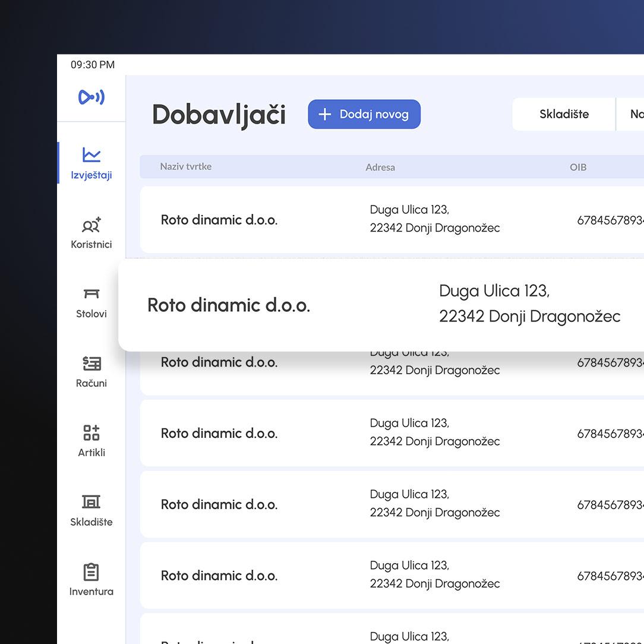Click the OIB column header
644x644 pixels.
pyautogui.click(x=578, y=167)
